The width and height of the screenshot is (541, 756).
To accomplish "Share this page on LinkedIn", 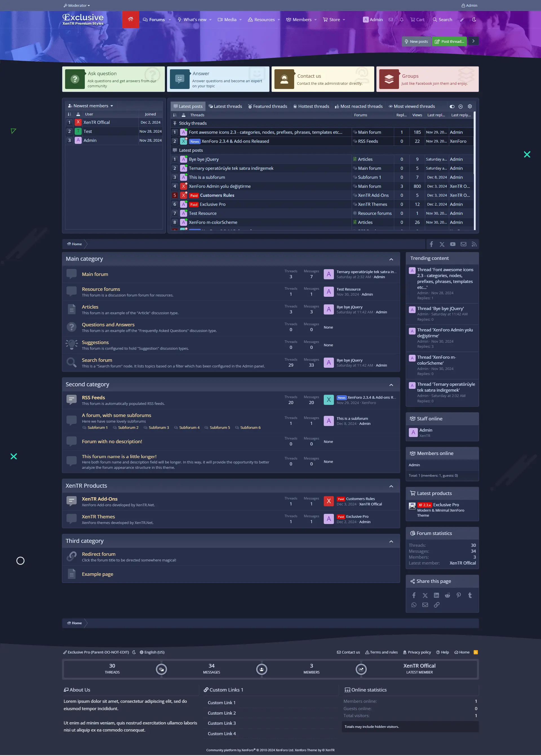I will [x=436, y=595].
